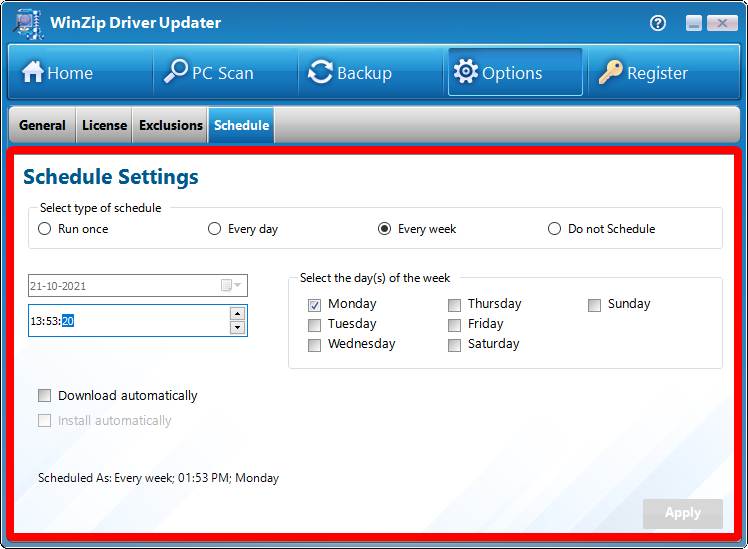This screenshot has width=748, height=549.
Task: Switch to the Exclusions tab
Action: [170, 125]
